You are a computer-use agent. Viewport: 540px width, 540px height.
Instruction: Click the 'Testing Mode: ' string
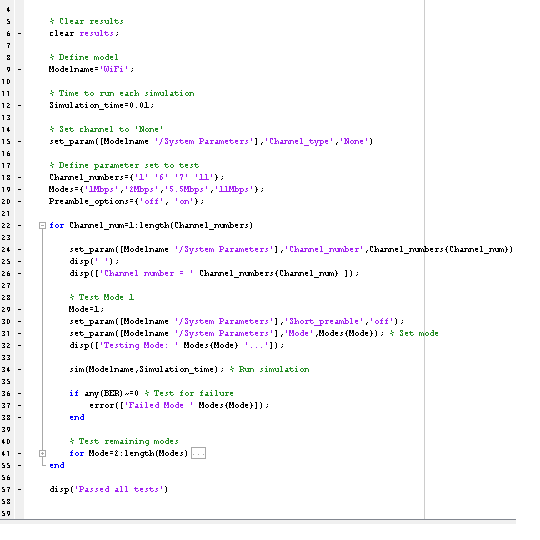[139, 345]
